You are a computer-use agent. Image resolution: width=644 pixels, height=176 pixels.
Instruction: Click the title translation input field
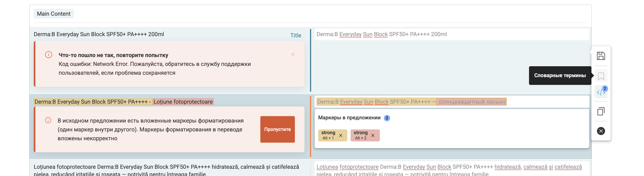[x=452, y=34]
